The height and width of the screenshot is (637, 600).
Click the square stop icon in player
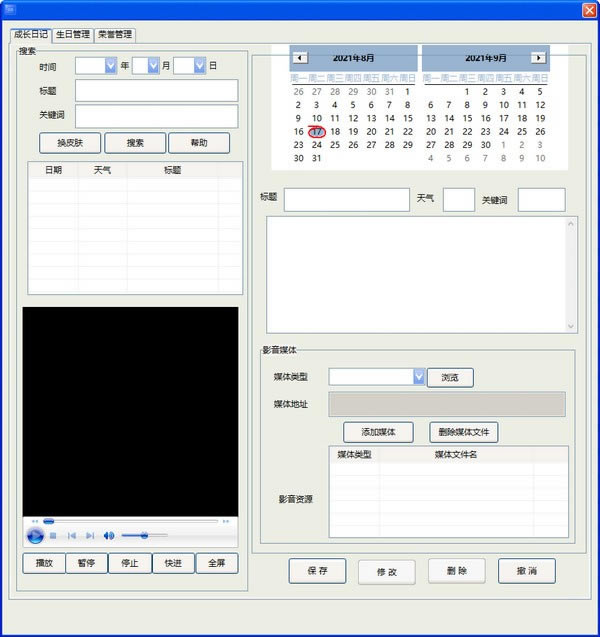coord(53,536)
